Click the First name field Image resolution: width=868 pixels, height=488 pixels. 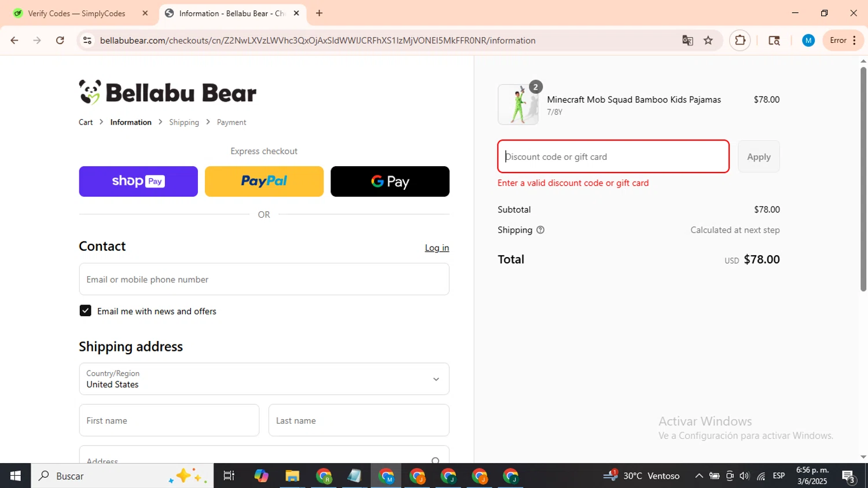pyautogui.click(x=169, y=420)
